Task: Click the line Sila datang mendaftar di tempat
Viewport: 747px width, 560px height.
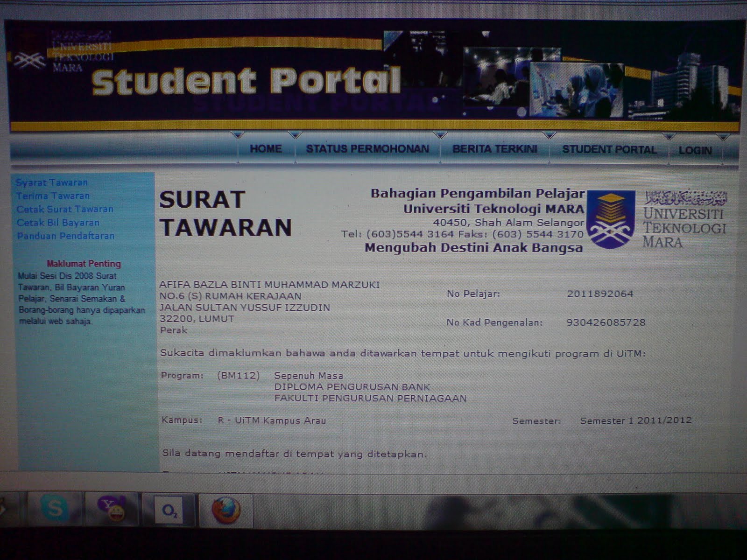Action: point(295,454)
